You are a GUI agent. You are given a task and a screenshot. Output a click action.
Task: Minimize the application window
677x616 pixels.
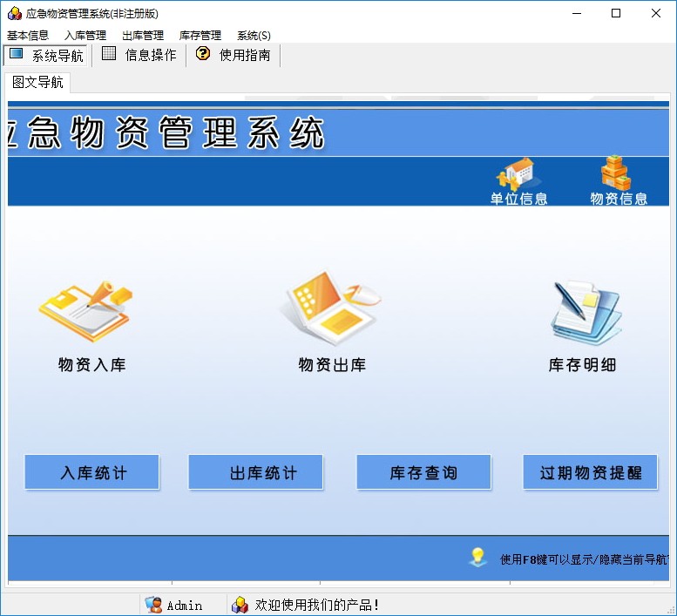coord(577,13)
